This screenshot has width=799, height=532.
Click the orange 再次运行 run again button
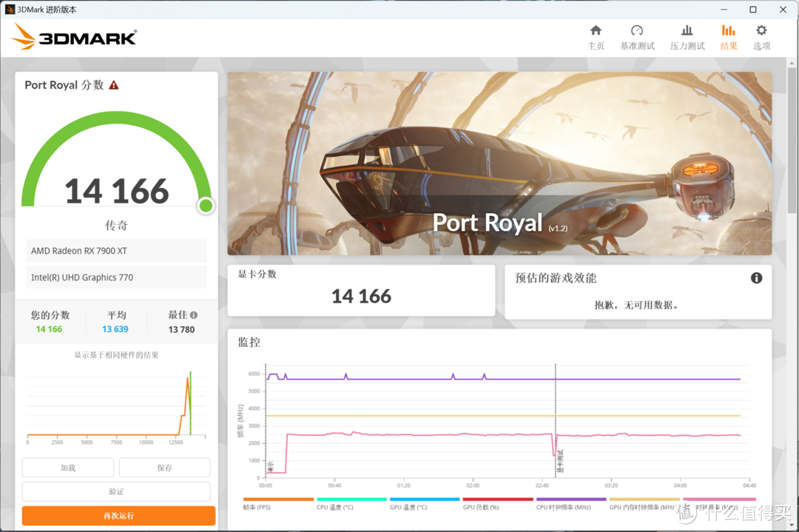tap(118, 515)
